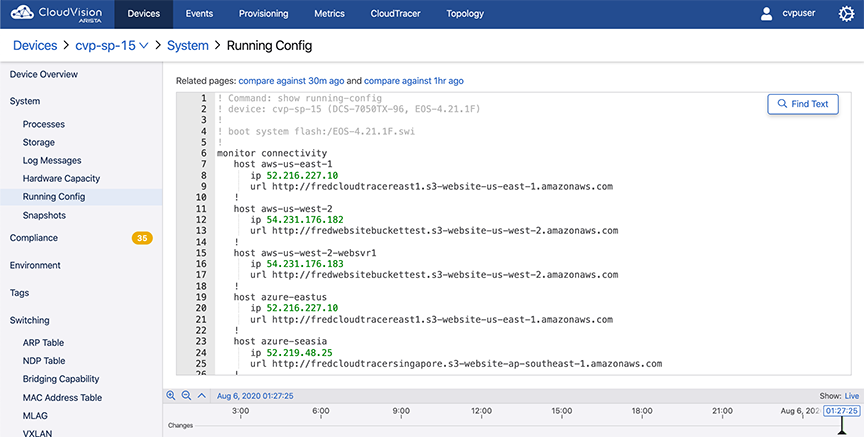
Task: Open the Topology tab
Action: (465, 14)
